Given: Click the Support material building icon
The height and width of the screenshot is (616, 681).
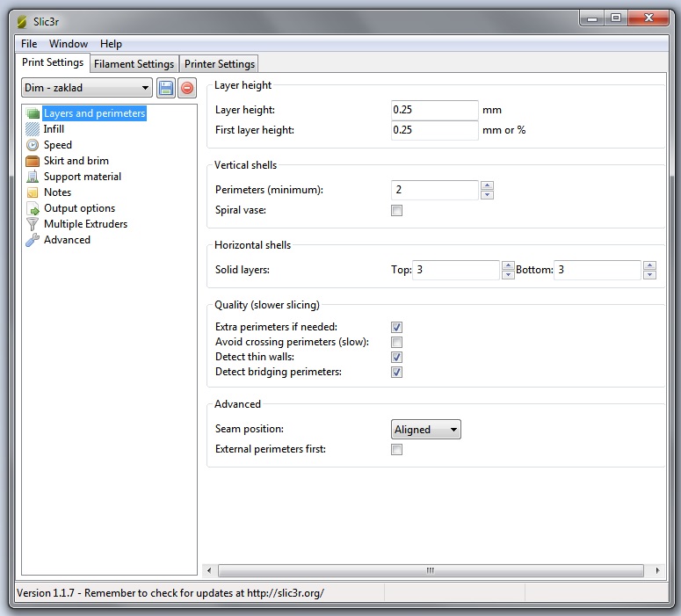Looking at the screenshot, I should (x=33, y=177).
